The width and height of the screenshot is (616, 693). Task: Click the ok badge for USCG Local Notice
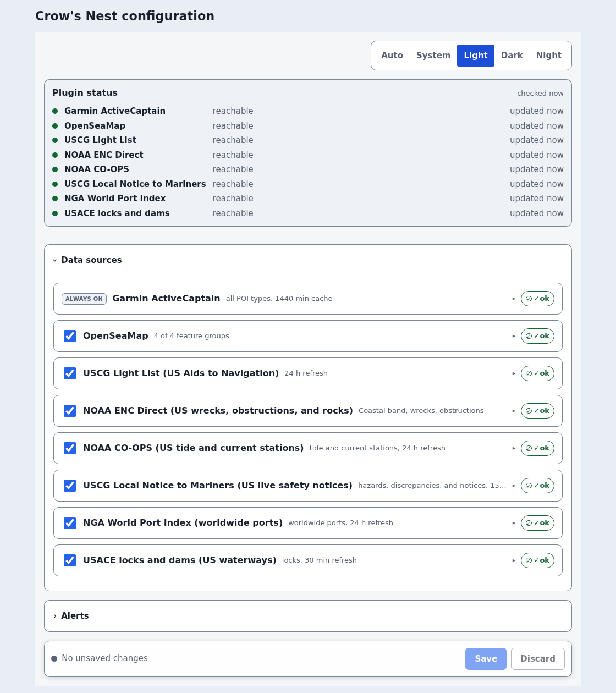click(537, 486)
